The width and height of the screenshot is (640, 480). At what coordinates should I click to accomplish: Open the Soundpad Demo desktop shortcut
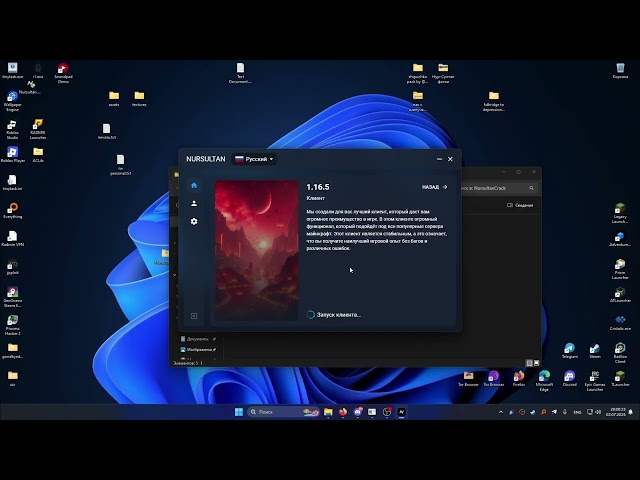(63, 72)
